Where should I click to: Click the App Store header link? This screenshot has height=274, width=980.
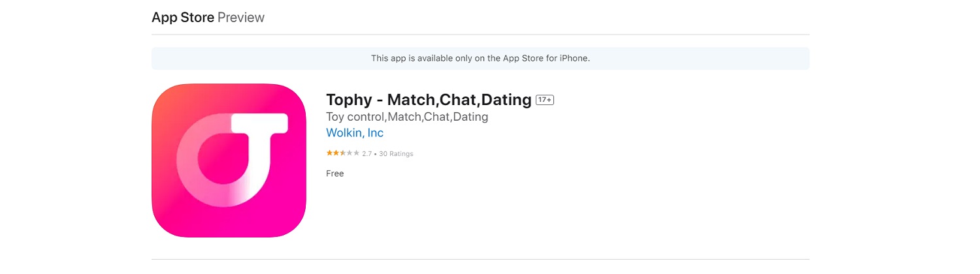(183, 18)
